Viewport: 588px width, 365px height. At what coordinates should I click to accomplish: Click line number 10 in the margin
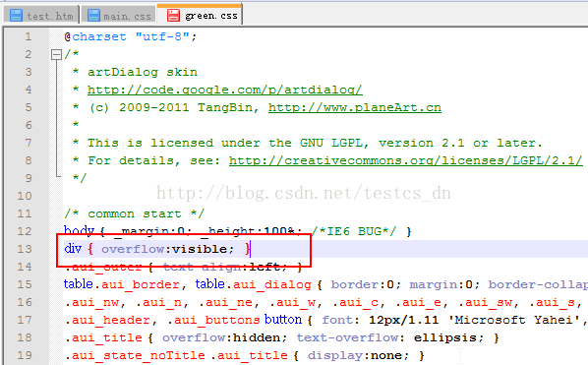pos(25,196)
